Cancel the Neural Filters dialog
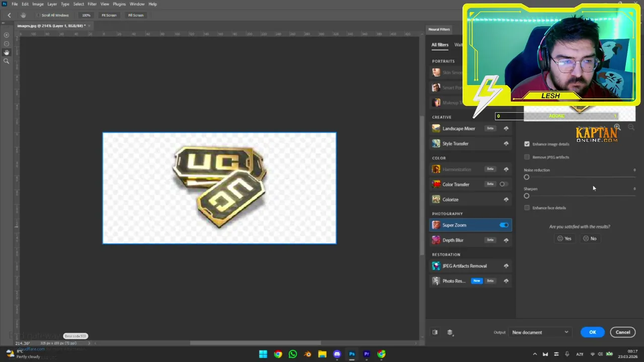644x362 pixels. pos(623,332)
